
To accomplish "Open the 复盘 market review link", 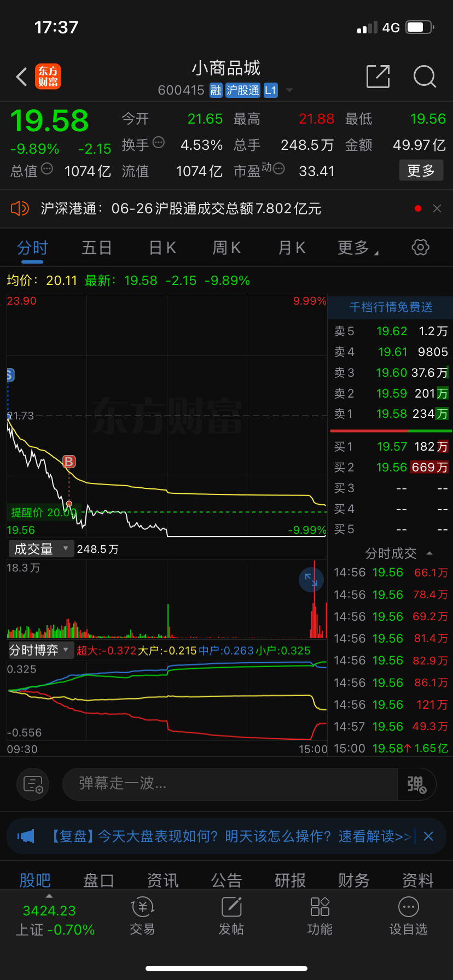I will coord(230,836).
